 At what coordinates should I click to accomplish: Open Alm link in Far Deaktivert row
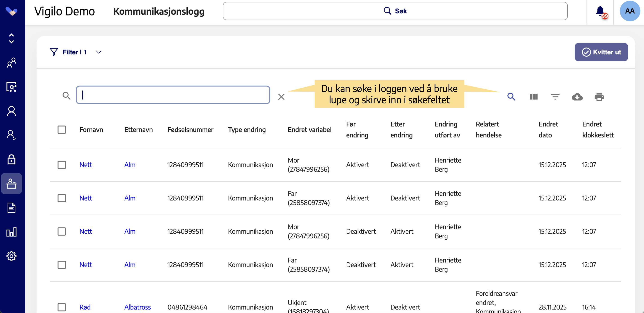click(130, 265)
